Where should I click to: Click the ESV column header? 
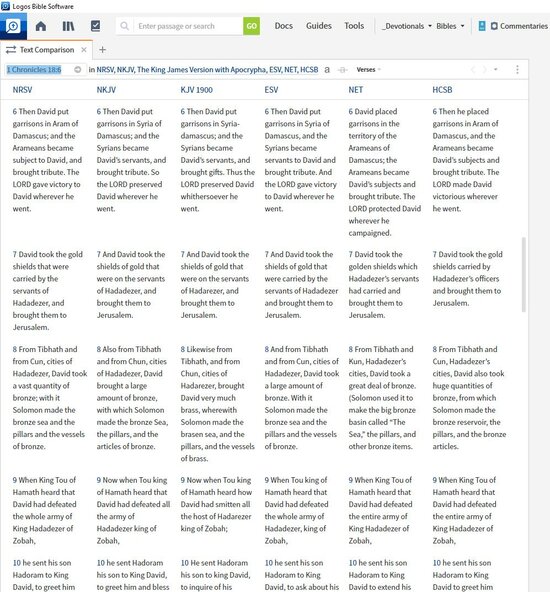tap(271, 90)
